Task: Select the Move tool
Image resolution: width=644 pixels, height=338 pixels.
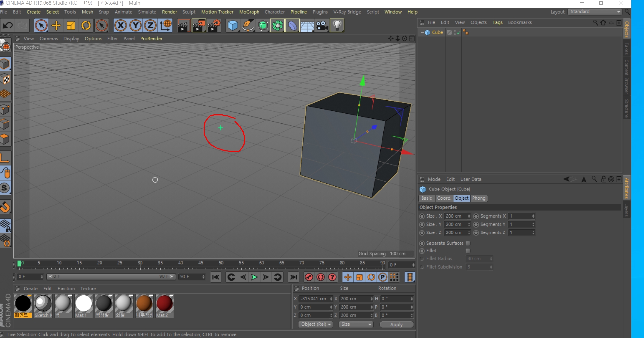Action: (x=56, y=26)
